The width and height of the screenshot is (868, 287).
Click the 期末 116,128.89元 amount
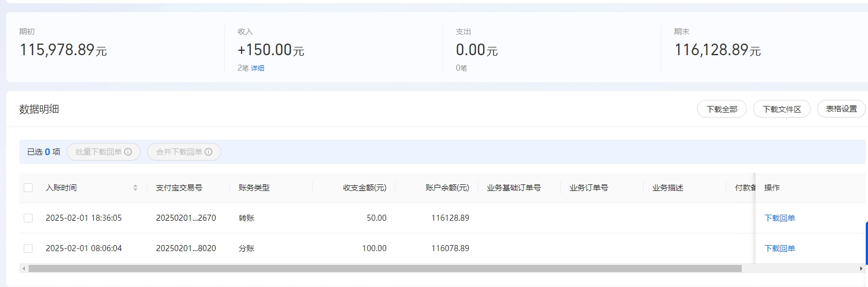click(717, 50)
